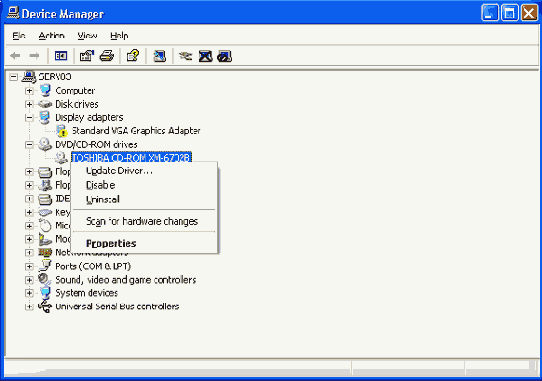Expand the Disk drives node
Screen dimensions: 542x381
29,104
